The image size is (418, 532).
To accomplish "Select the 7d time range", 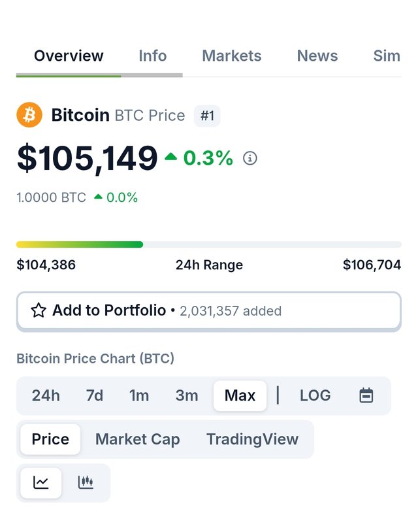I will (x=95, y=395).
